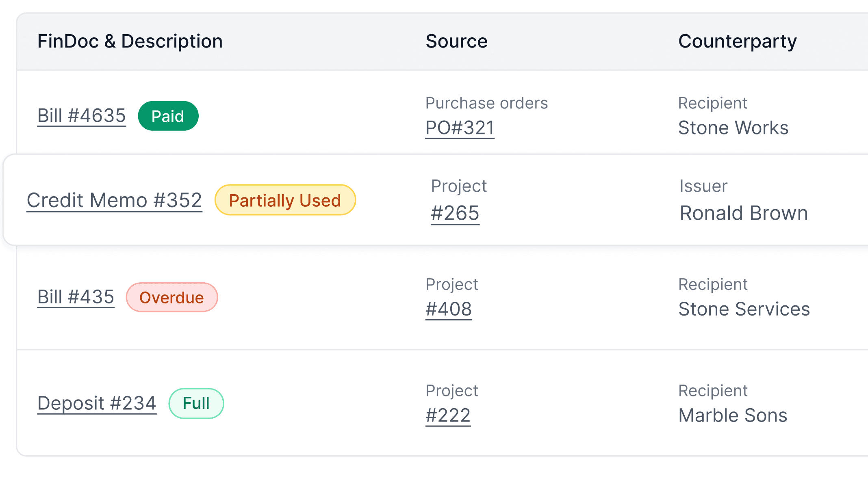This screenshot has height=491, width=868.
Task: Sort table by the Counterparty column
Action: pyautogui.click(x=737, y=41)
